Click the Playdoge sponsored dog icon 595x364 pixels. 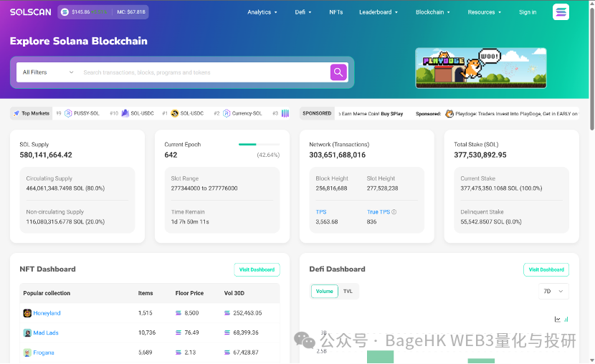(449, 114)
